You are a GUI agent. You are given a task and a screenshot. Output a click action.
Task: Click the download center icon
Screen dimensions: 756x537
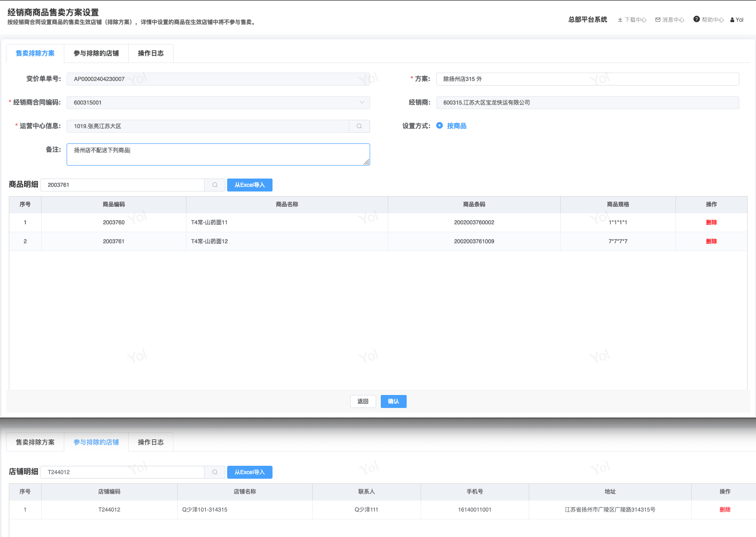click(x=620, y=20)
